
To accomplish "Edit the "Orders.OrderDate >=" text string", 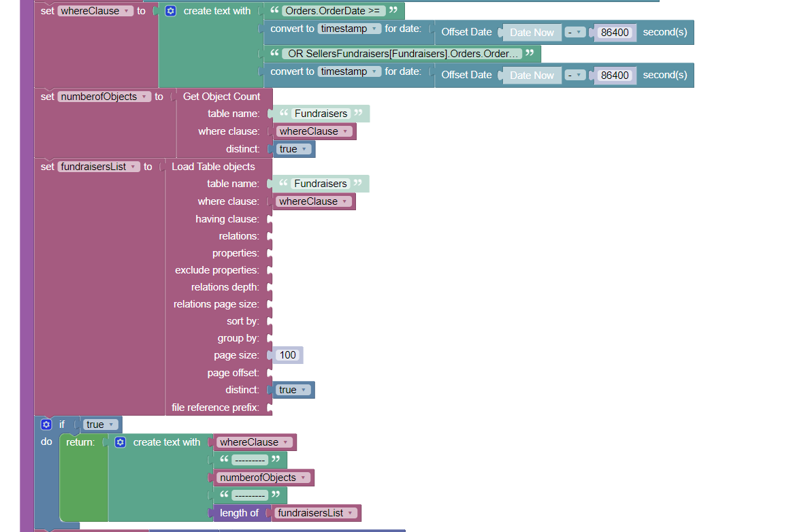I will tap(334, 11).
